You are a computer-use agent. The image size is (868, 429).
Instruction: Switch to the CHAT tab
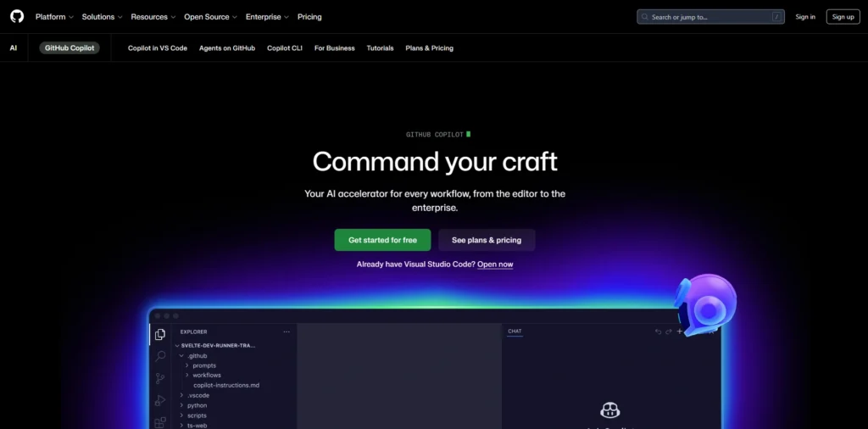coord(515,331)
